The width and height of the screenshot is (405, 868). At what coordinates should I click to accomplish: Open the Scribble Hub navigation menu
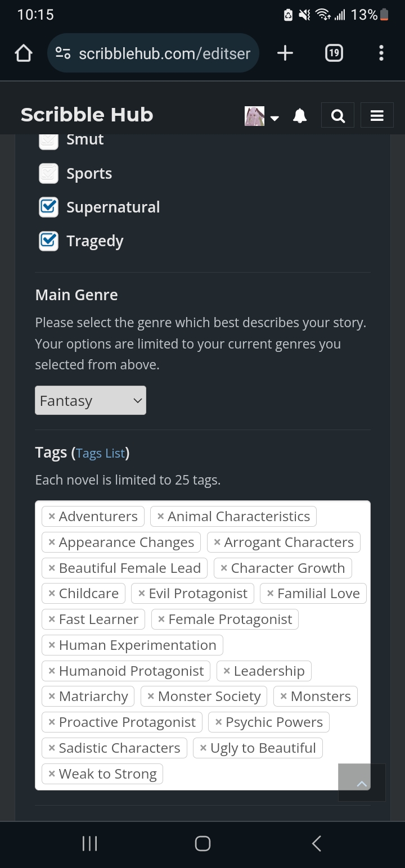click(377, 115)
